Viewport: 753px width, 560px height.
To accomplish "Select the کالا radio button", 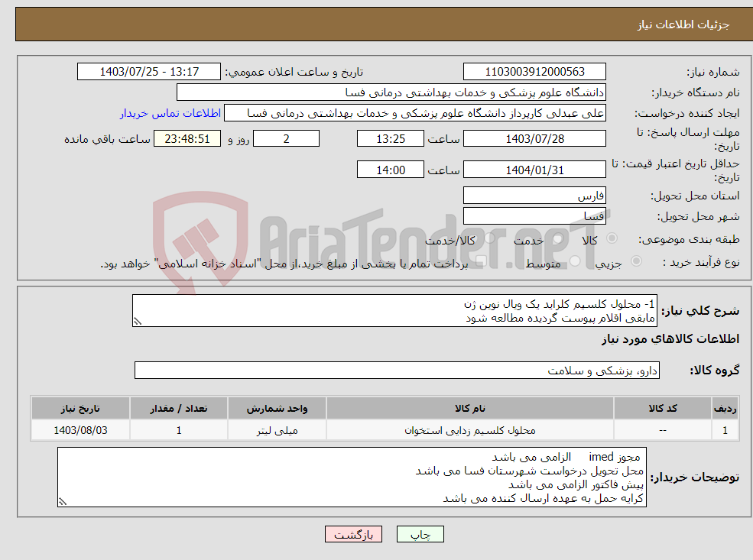I will [x=612, y=238].
